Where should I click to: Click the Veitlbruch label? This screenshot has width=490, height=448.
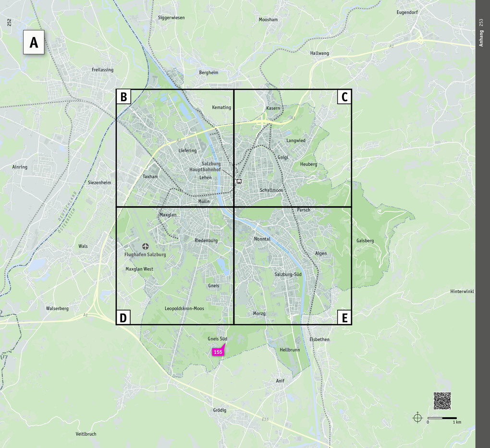[86, 434]
